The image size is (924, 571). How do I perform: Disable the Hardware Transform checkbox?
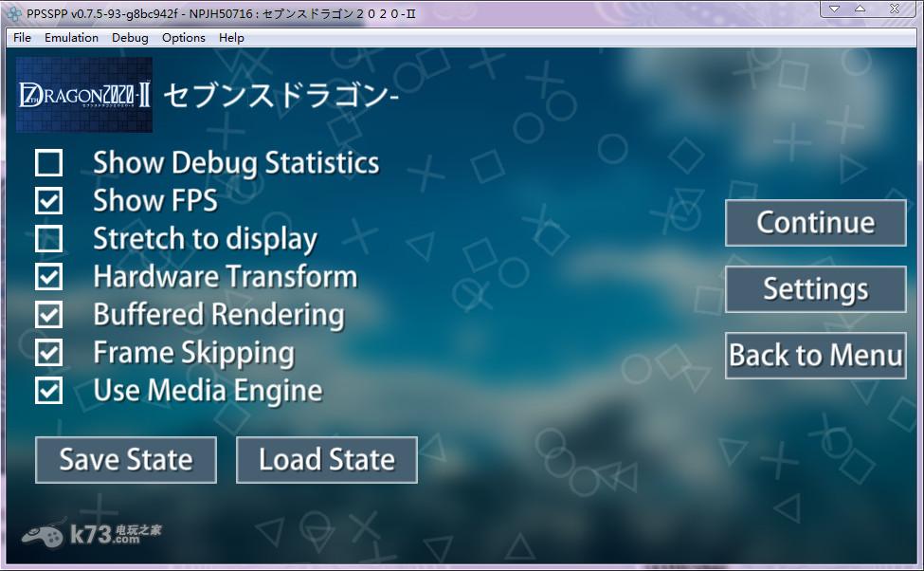tap(49, 277)
